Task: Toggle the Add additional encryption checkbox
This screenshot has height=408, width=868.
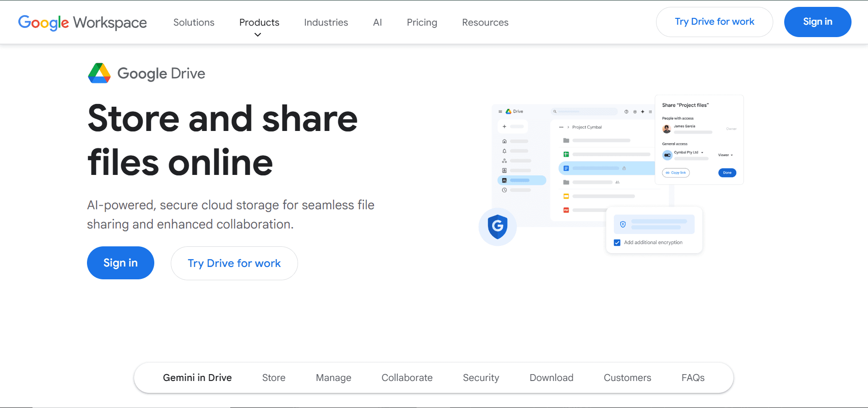Action: coord(617,243)
